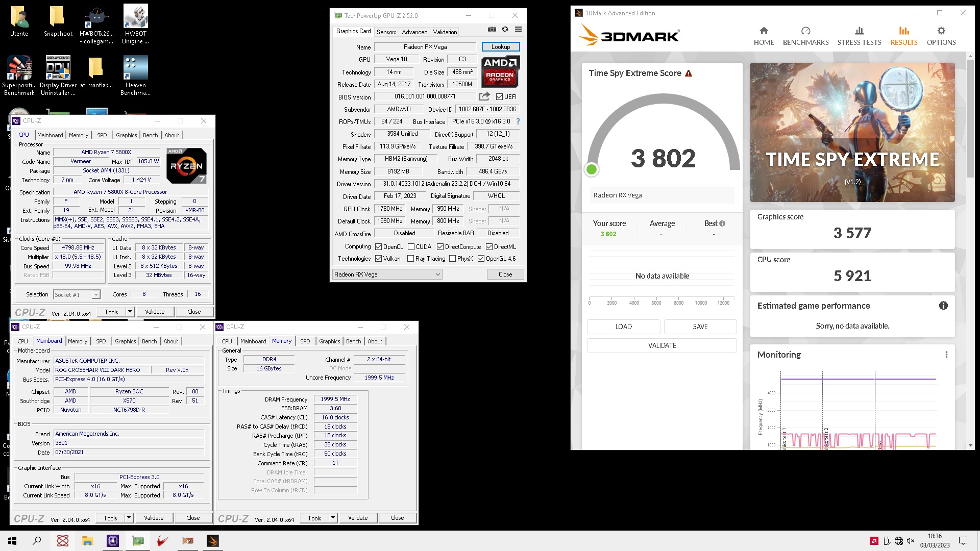The height and width of the screenshot is (551, 980).
Task: Open Heaven Benchmark desktop icon
Action: 136,76
